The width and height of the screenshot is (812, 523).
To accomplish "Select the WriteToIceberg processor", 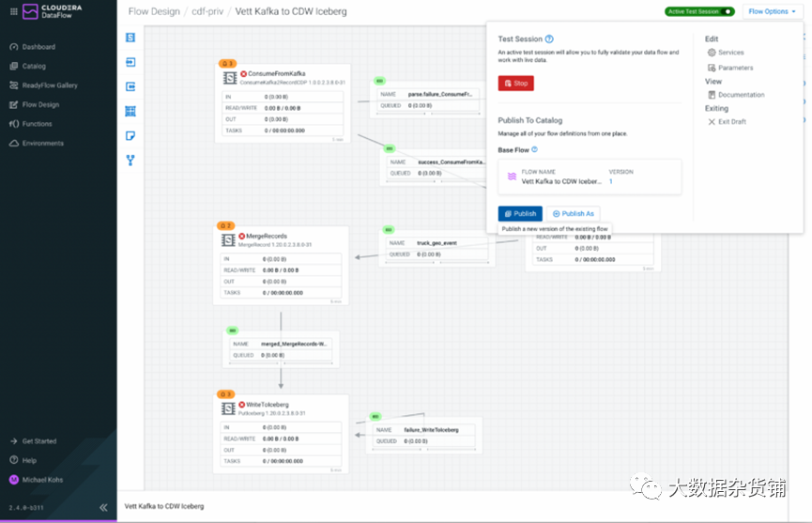I will pos(281,434).
